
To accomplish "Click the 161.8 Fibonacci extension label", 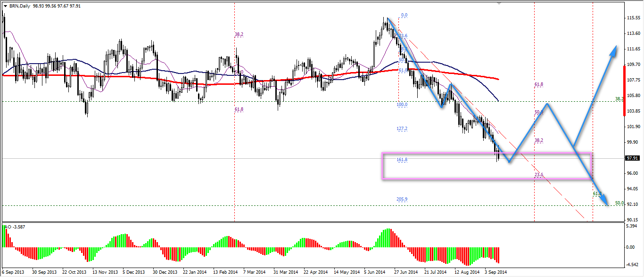I will point(402,160).
